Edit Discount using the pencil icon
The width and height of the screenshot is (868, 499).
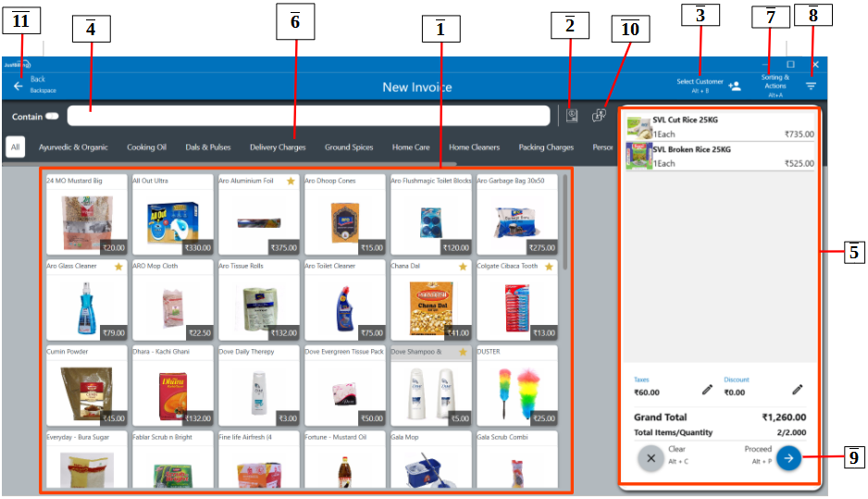pos(798,390)
